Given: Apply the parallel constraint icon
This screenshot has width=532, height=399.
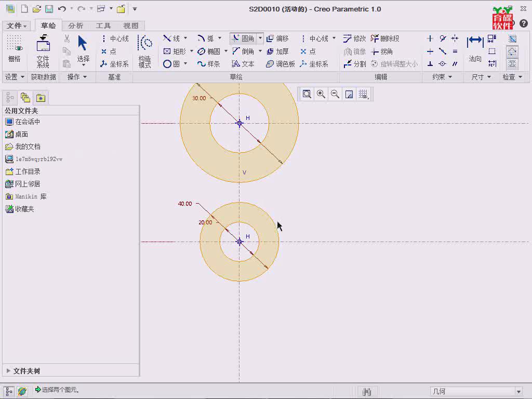Looking at the screenshot, I should (455, 64).
